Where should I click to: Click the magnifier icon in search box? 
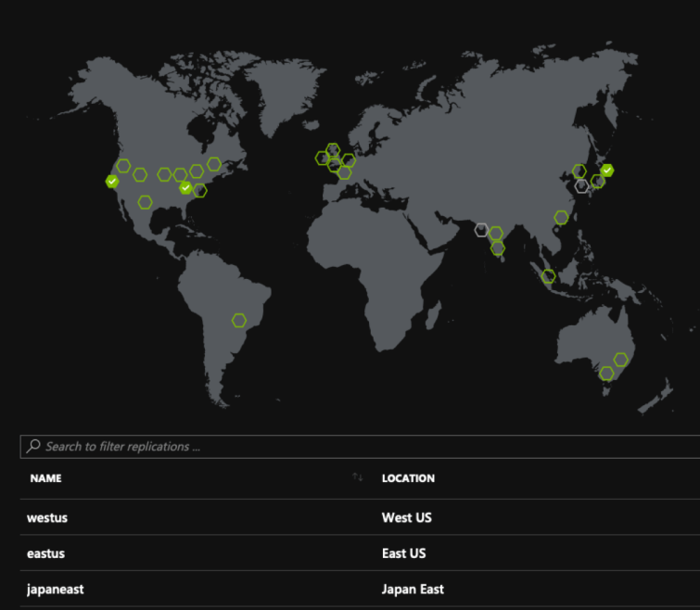pyautogui.click(x=33, y=447)
